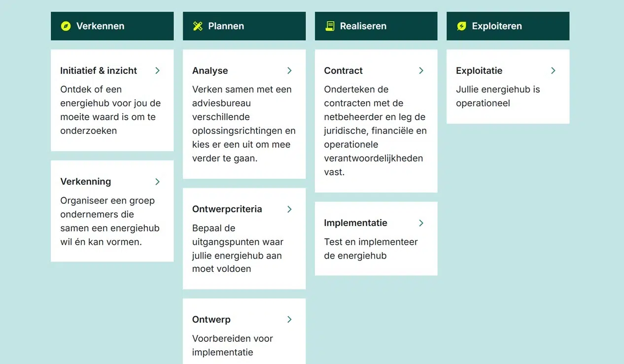Open the Analyse title link

210,70
